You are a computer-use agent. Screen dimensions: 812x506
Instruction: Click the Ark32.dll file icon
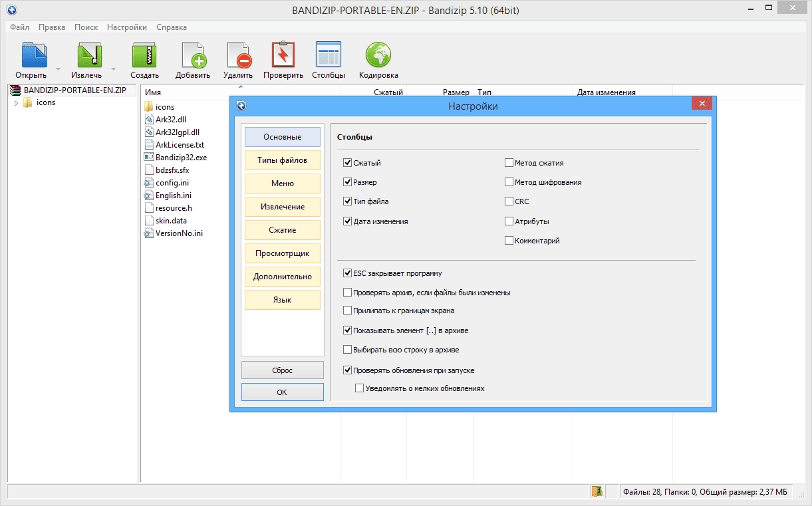(x=149, y=119)
